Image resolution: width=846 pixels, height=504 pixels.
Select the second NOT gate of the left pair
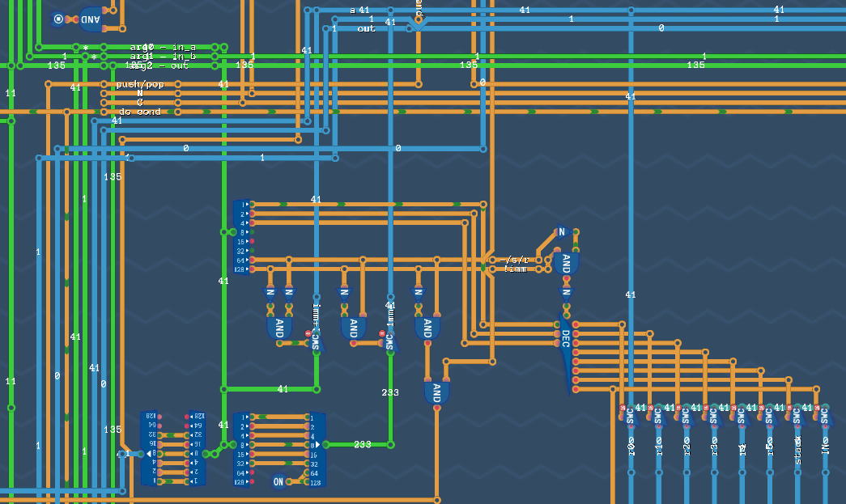289,294
